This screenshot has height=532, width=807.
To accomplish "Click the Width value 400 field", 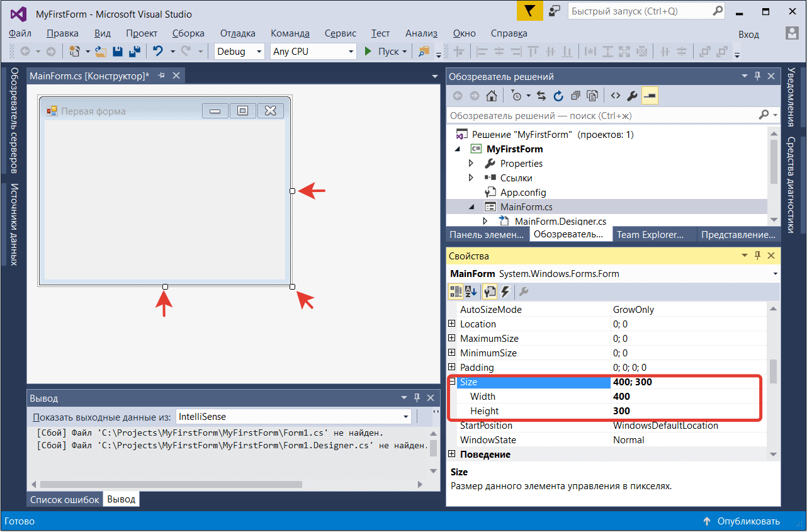I will click(x=689, y=396).
